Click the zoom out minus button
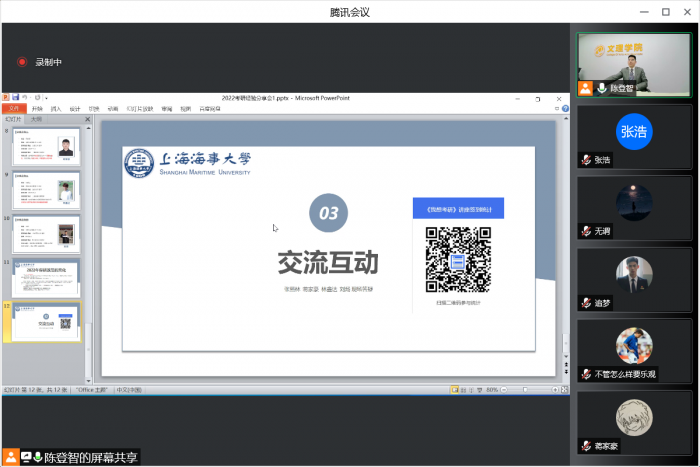700x467 pixels. 504,390
